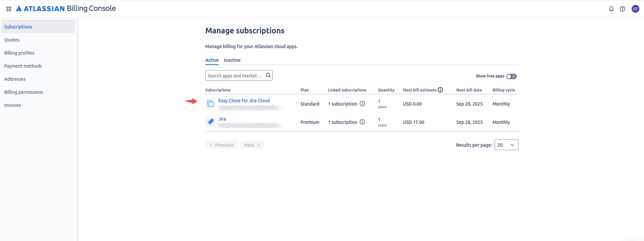Click the Jira product icon
The image size is (644, 241).
point(210,122)
